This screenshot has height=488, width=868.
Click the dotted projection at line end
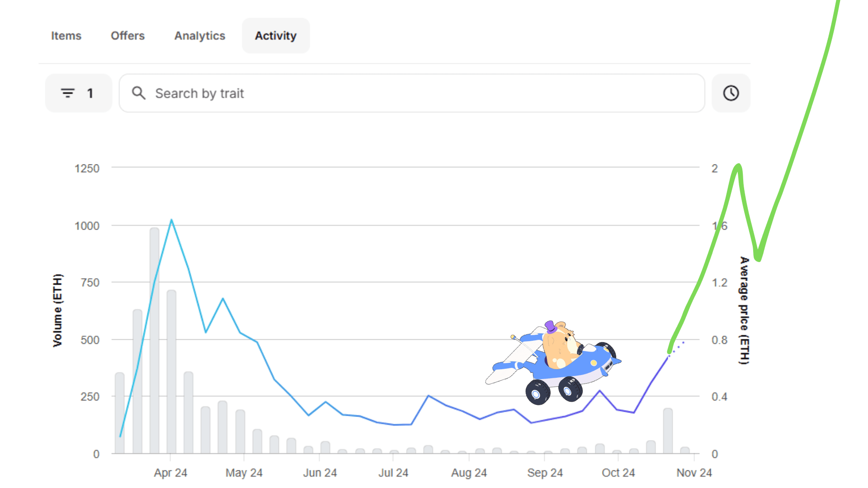[677, 347]
